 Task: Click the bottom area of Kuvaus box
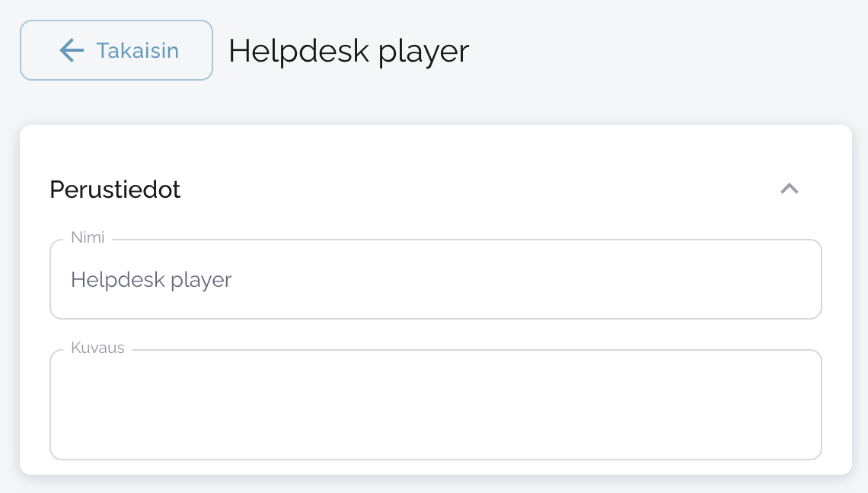click(436, 445)
